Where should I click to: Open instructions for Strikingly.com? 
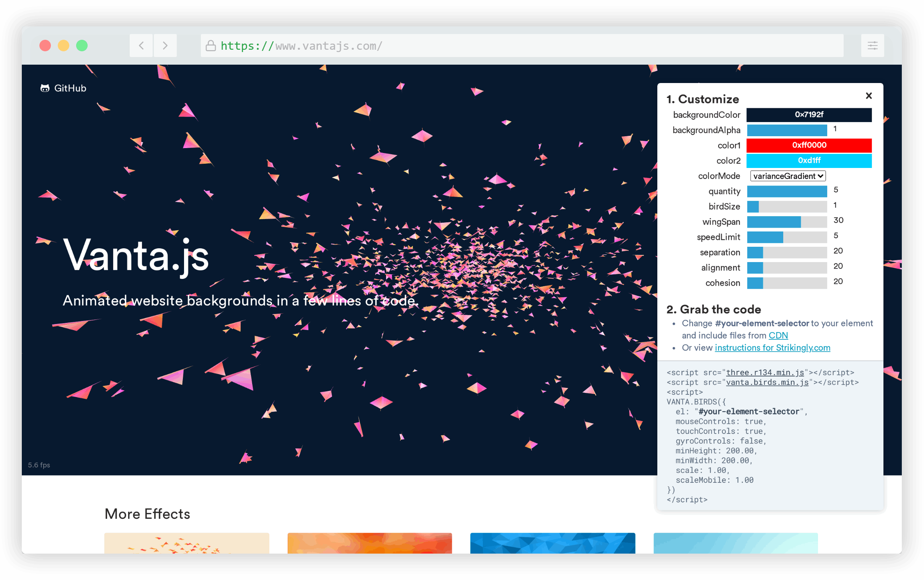click(x=772, y=347)
